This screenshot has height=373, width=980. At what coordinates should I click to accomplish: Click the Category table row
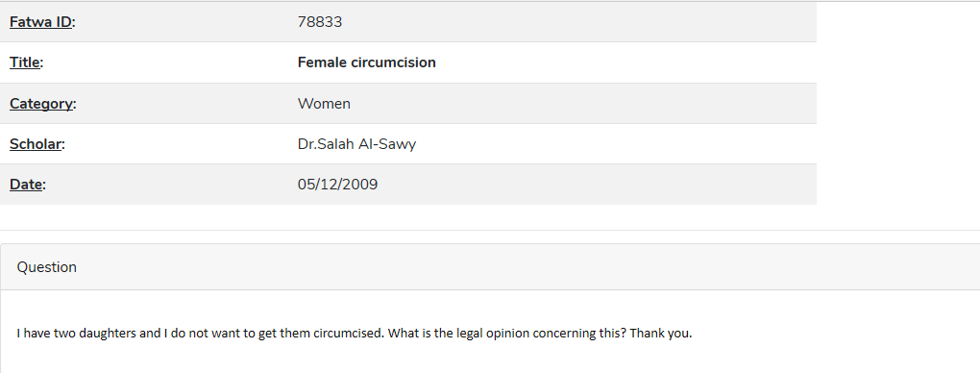pos(408,103)
